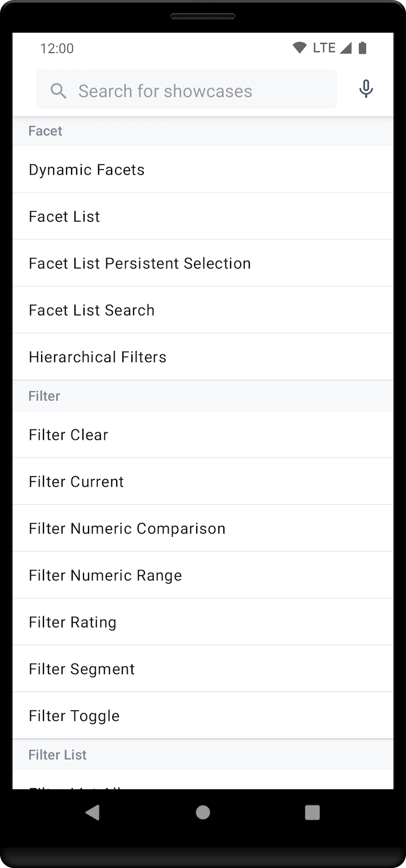Click the Search for showcases field
This screenshot has width=406, height=868.
(x=186, y=91)
